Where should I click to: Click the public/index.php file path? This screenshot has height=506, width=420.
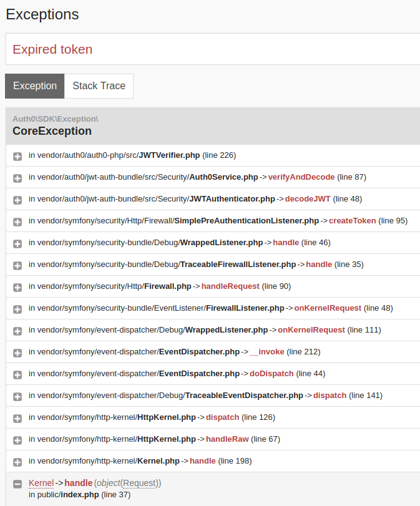[68, 495]
